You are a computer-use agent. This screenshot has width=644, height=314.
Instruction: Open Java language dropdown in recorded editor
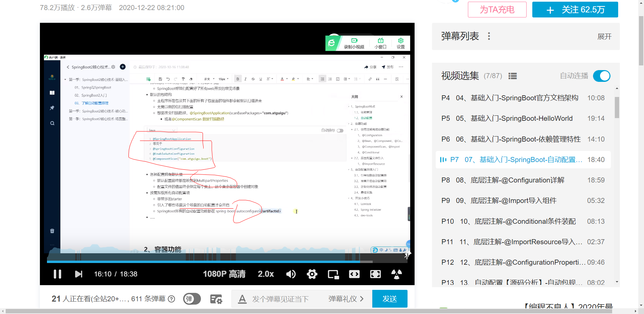click(x=162, y=130)
